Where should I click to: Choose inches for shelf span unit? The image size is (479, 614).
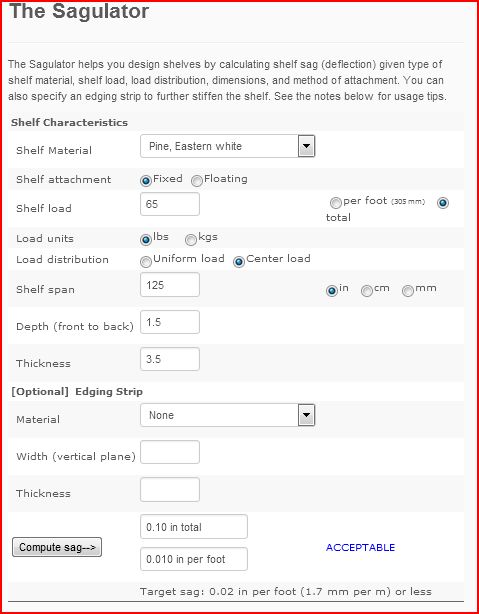coord(332,291)
